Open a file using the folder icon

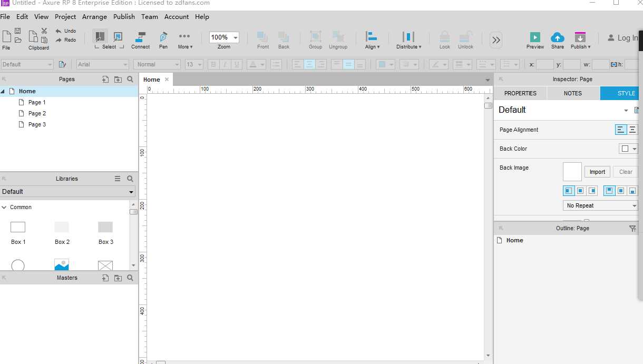18,40
